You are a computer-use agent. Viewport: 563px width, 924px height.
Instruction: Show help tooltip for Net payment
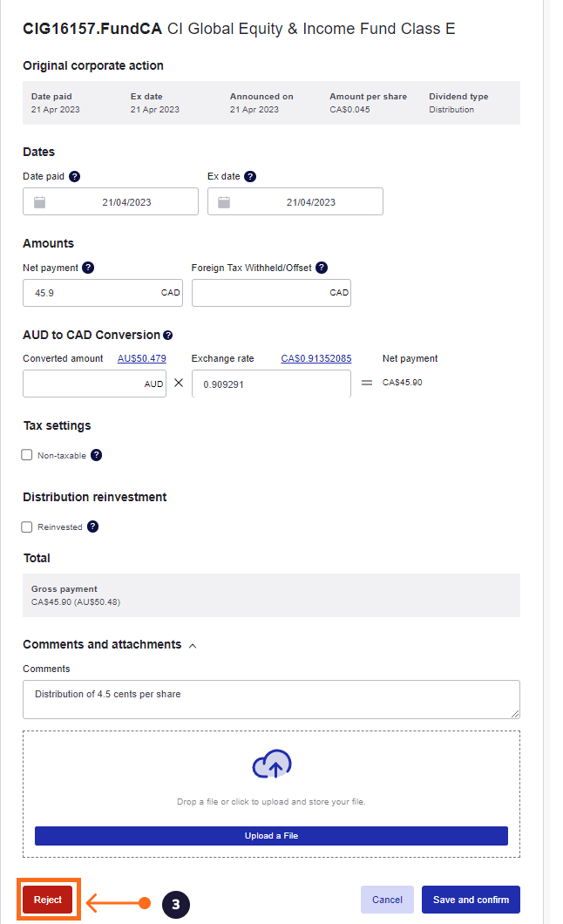click(88, 268)
